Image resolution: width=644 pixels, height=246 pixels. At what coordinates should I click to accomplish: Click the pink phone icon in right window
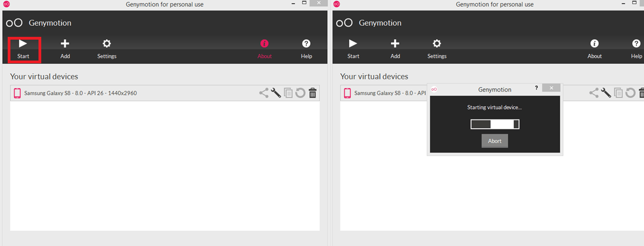point(347,93)
